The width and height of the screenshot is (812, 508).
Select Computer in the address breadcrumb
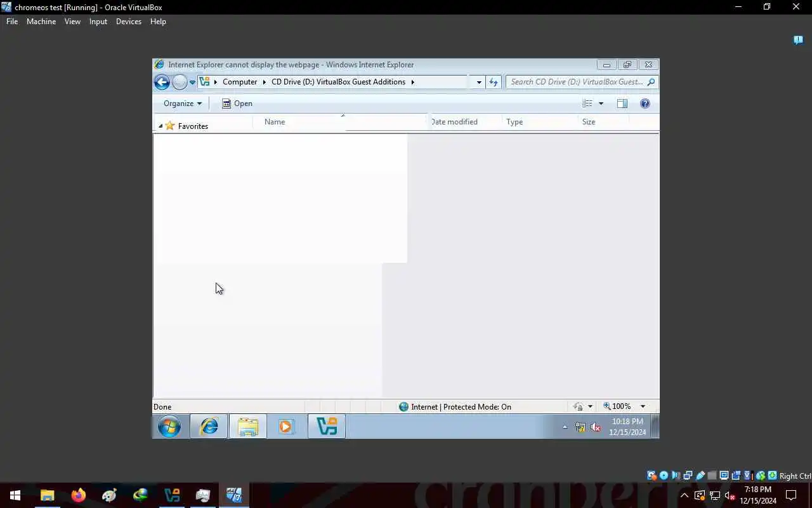(240, 82)
